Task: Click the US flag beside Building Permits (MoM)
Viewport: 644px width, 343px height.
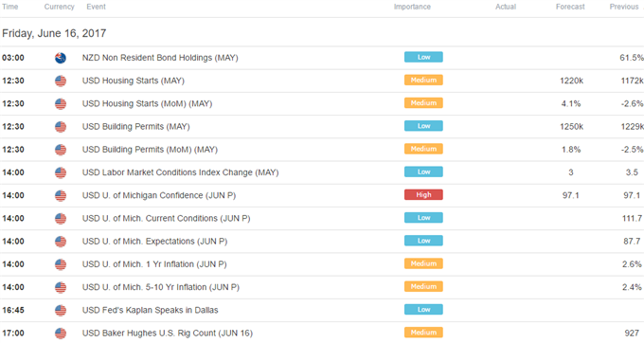Action: point(61,150)
